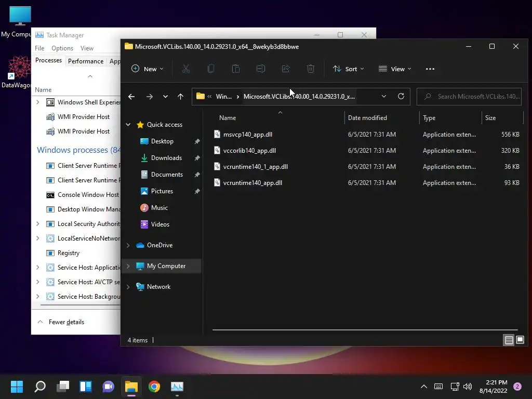Switch to Task Manager Processes tab
This screenshot has height=399, width=532.
pos(48,60)
